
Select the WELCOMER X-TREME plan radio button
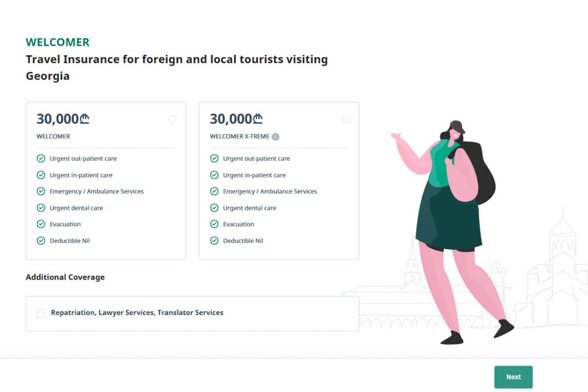point(346,119)
